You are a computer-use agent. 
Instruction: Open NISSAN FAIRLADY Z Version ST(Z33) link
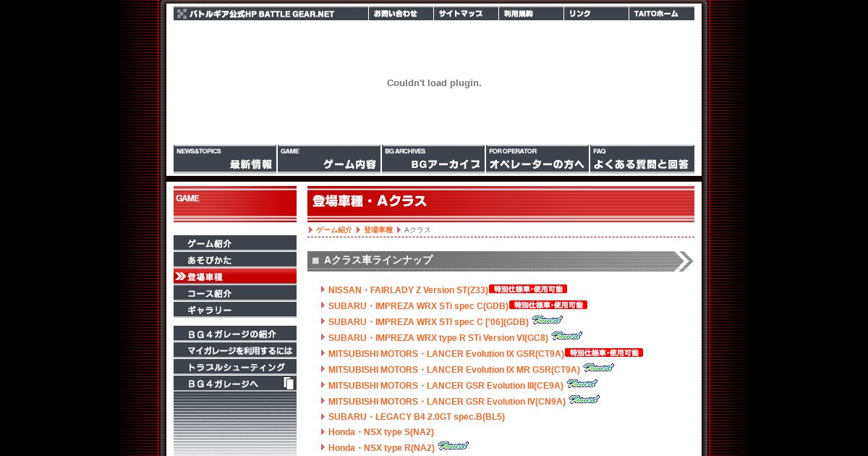pyautogui.click(x=408, y=290)
